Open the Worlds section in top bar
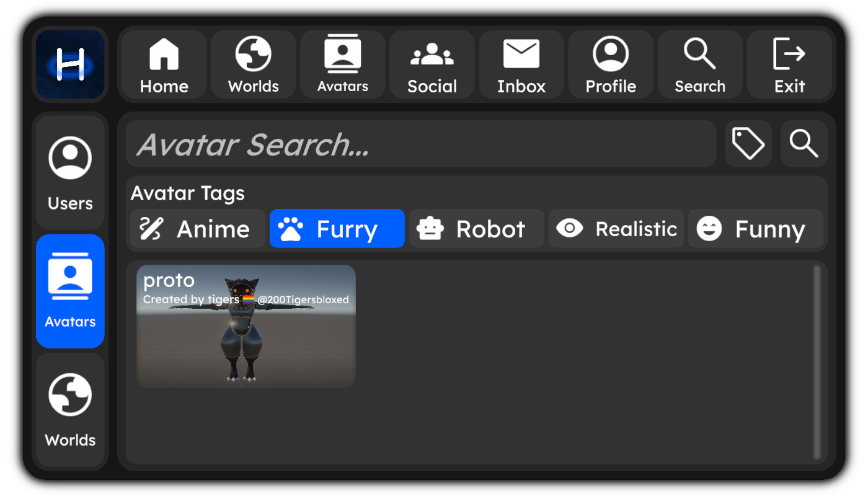Screen dimensions: 868x496 (253, 64)
